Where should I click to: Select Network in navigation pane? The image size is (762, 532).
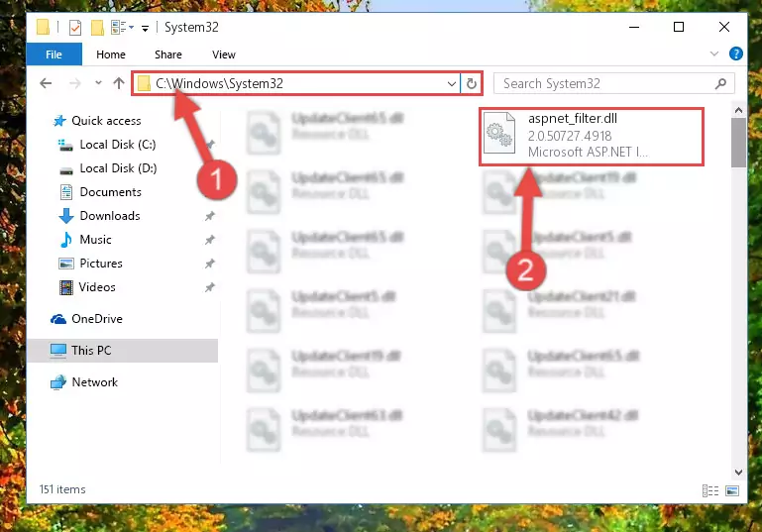(95, 382)
